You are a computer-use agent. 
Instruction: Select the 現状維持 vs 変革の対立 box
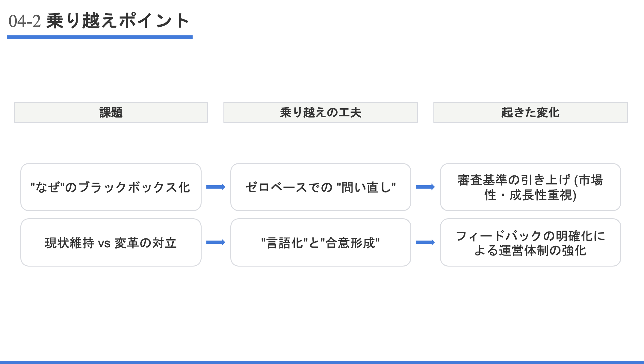click(x=111, y=242)
